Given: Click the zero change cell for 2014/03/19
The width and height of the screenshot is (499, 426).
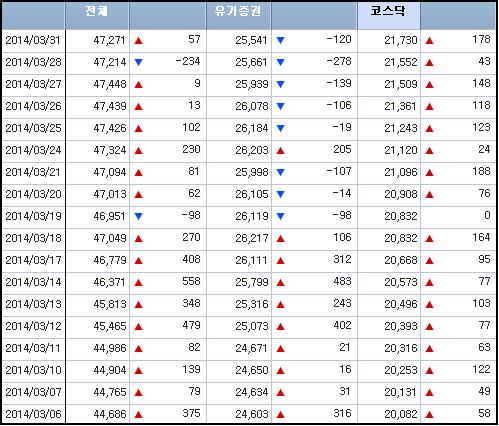Looking at the screenshot, I should 458,217.
